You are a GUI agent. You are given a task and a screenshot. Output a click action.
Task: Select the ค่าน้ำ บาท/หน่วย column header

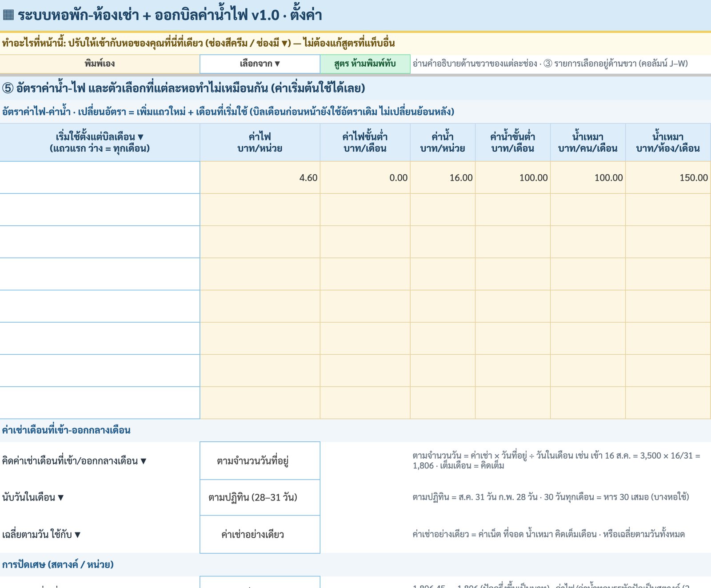pyautogui.click(x=443, y=142)
